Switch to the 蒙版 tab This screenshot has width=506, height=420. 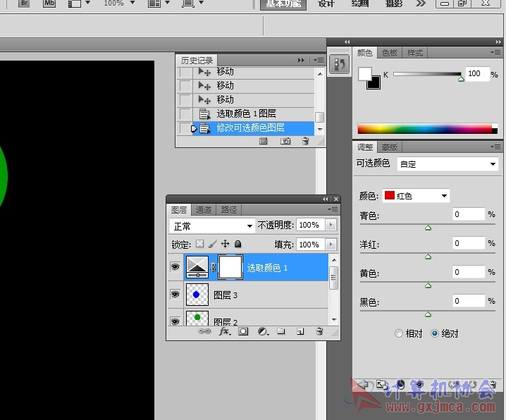(390, 147)
